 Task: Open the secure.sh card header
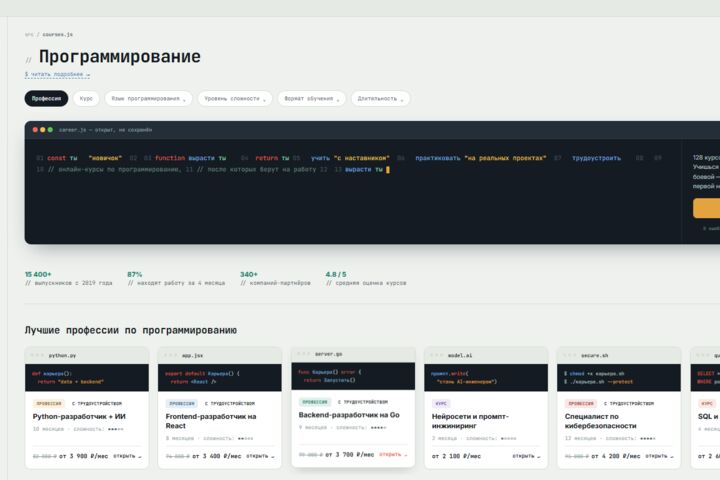tap(619, 356)
